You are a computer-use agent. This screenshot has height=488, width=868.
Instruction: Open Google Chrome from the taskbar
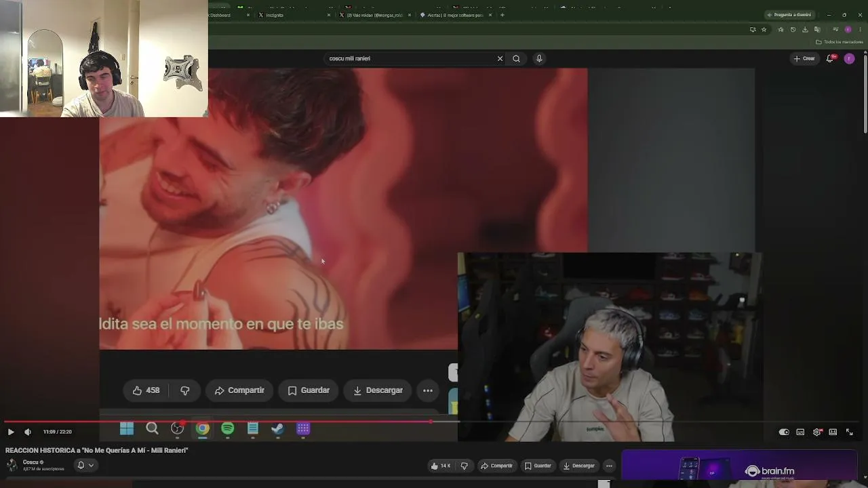[203, 428]
